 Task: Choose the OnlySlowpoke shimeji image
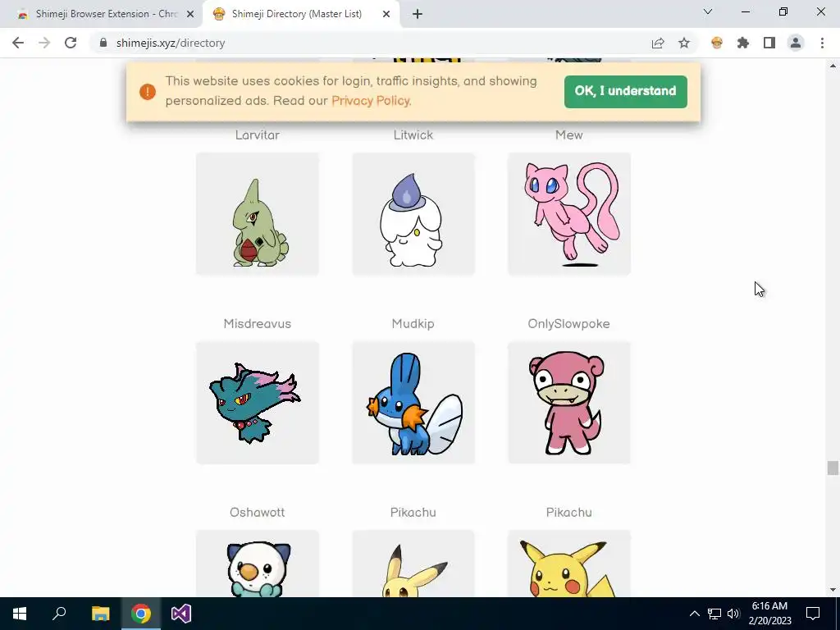[569, 403]
